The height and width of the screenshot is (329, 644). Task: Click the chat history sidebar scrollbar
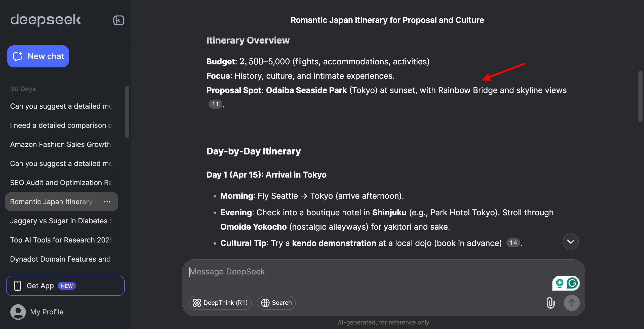coord(127,112)
